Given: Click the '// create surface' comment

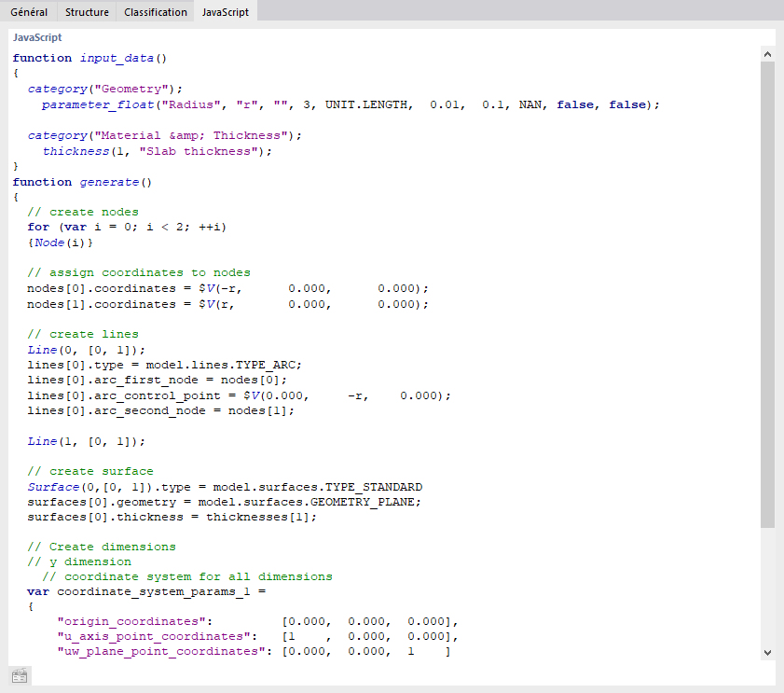Looking at the screenshot, I should pos(90,471).
